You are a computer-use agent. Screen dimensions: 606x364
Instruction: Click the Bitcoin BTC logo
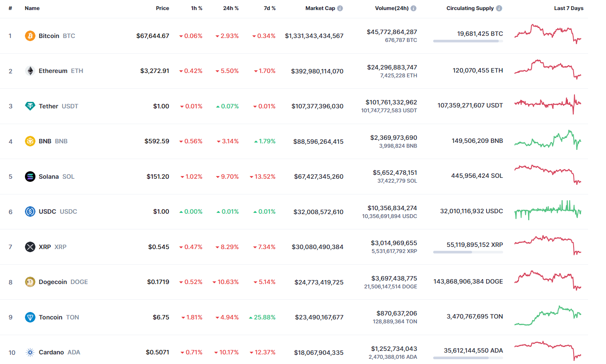click(x=29, y=36)
